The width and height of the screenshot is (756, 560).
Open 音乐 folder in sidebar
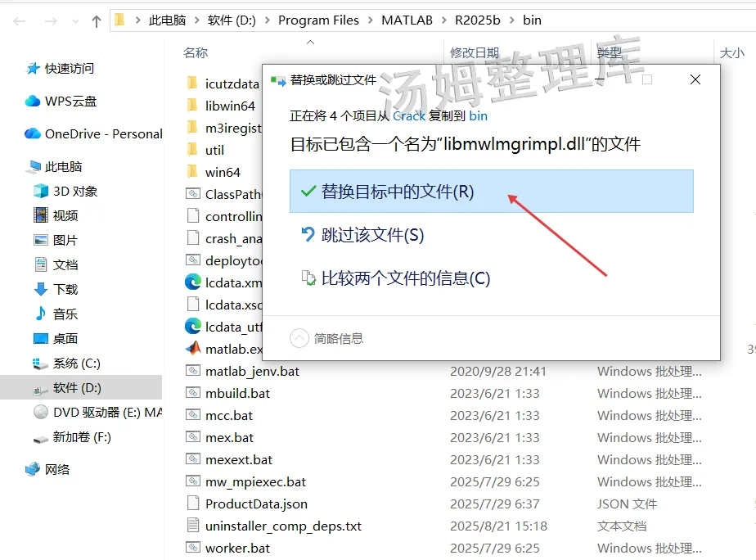tap(65, 314)
